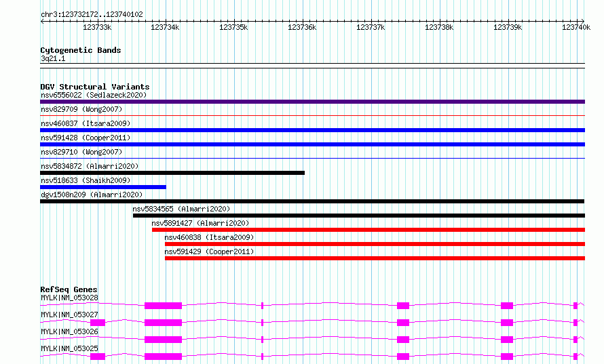Select blue bar under nsv460837 (Itsara2009)
Screen dimensions: 604x364
point(312,130)
